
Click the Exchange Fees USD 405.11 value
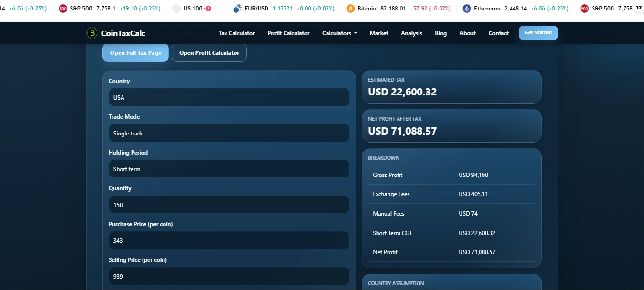[x=473, y=194]
